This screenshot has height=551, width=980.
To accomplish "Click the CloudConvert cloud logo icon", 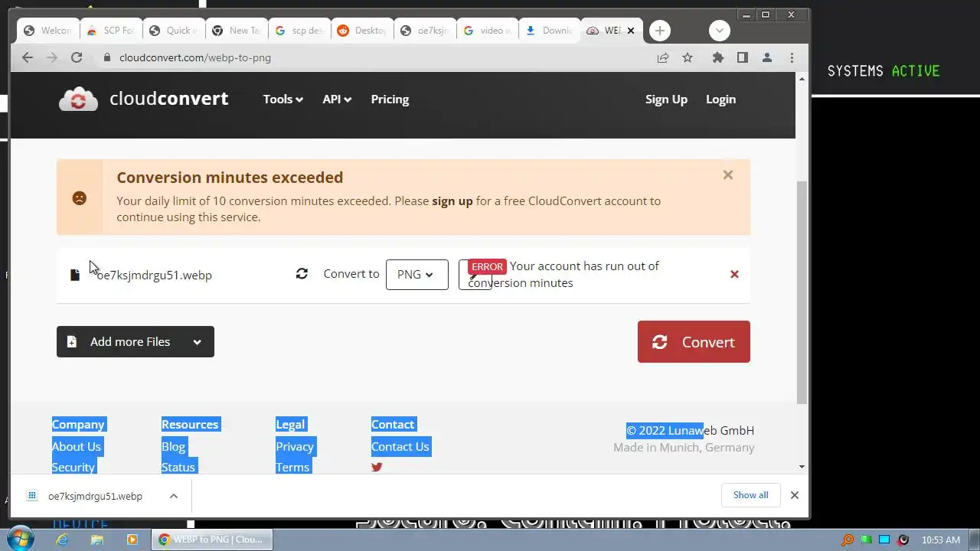I will pyautogui.click(x=78, y=99).
